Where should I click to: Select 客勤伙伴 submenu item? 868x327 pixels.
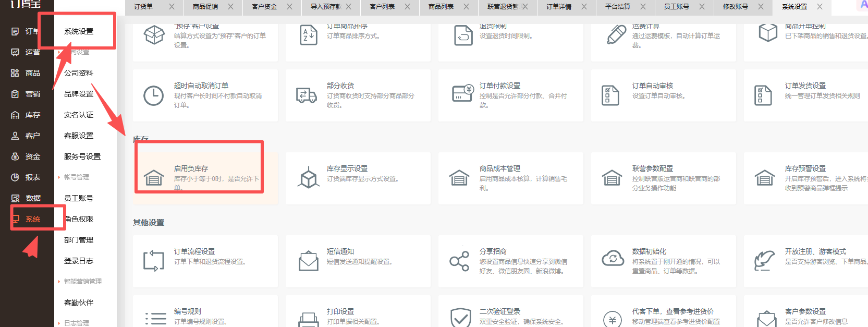point(79,302)
